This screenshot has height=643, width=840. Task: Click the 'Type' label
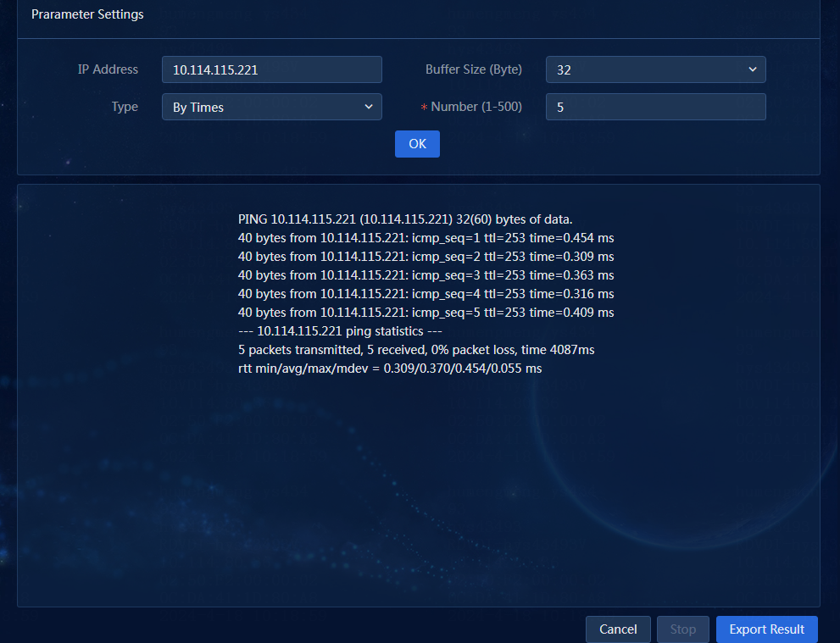pos(125,107)
